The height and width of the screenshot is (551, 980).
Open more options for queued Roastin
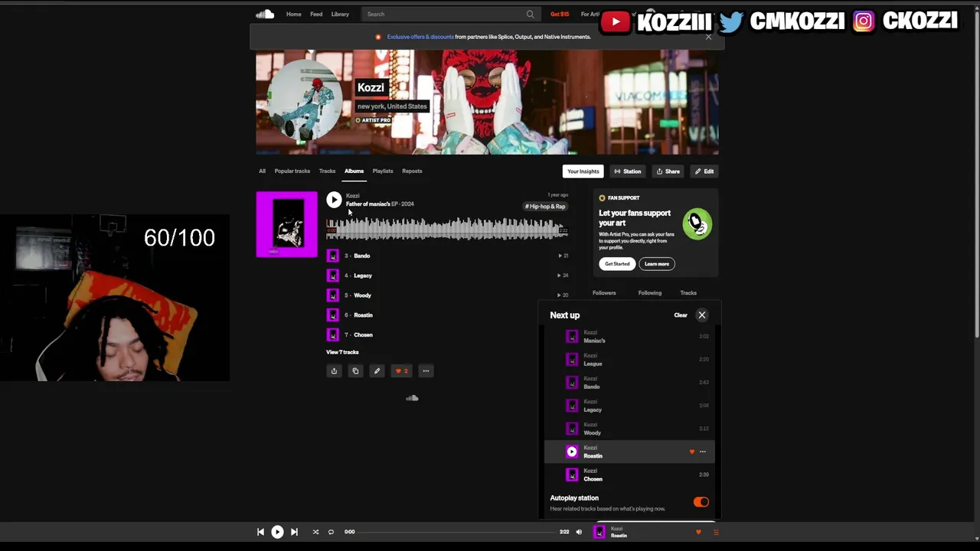[x=703, y=452]
